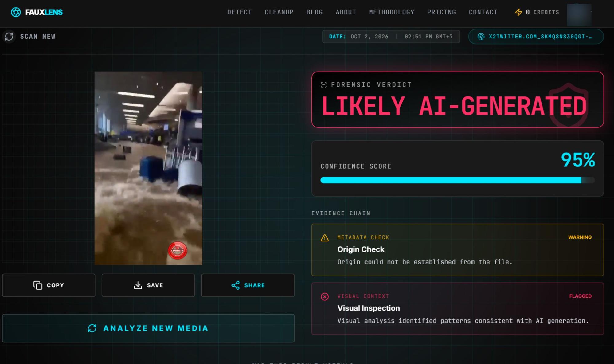The height and width of the screenshot is (364, 614).
Task: Click the FAUXLENS brand name text
Action: pyautogui.click(x=44, y=12)
